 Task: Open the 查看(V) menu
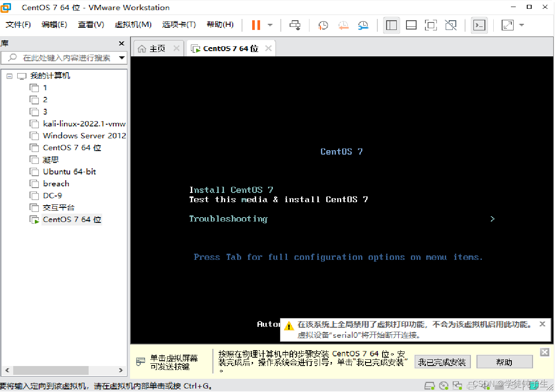click(x=91, y=25)
